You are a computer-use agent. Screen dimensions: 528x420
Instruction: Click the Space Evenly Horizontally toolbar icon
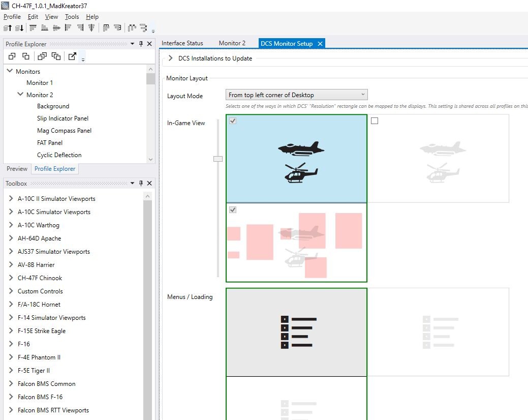pos(132,27)
